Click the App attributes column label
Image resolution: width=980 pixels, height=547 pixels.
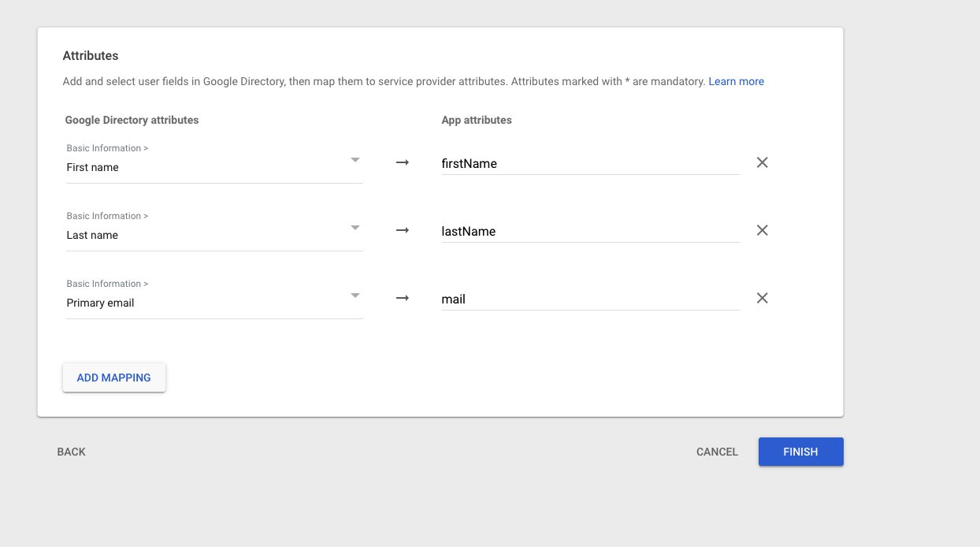[x=477, y=121]
